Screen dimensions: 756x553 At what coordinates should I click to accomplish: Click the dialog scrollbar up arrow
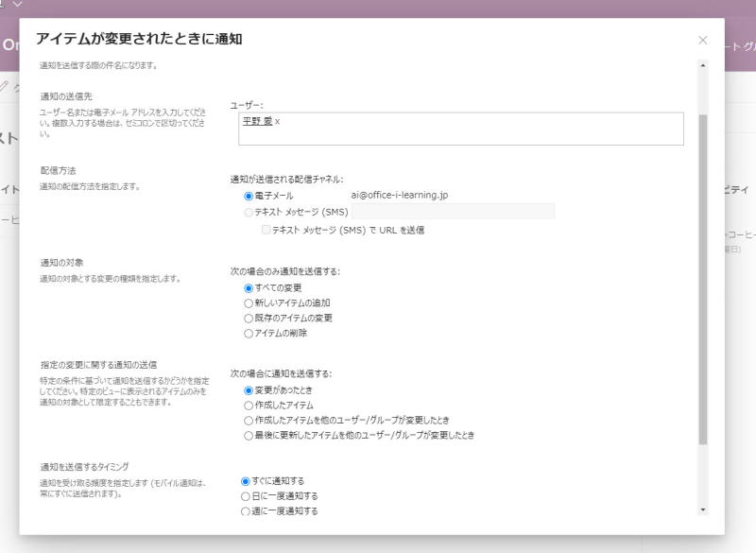pos(703,65)
